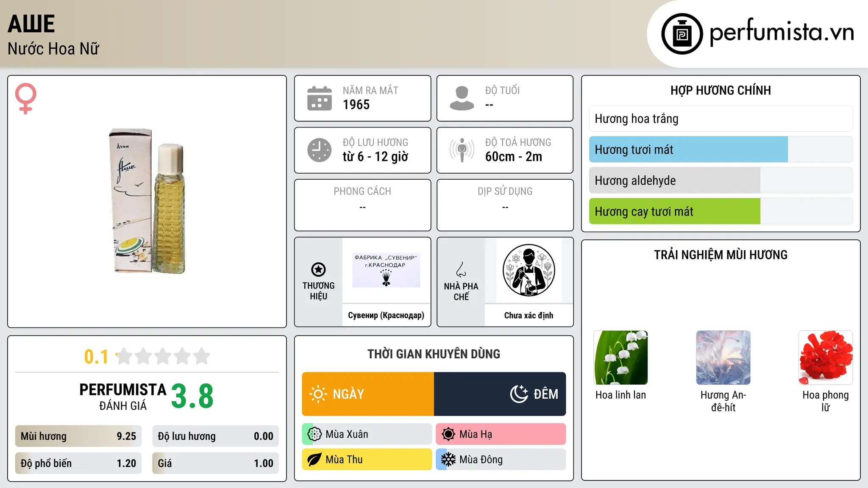Click the person icon beside Độ tuổi
Screen dimensions: 868x488
(x=462, y=98)
